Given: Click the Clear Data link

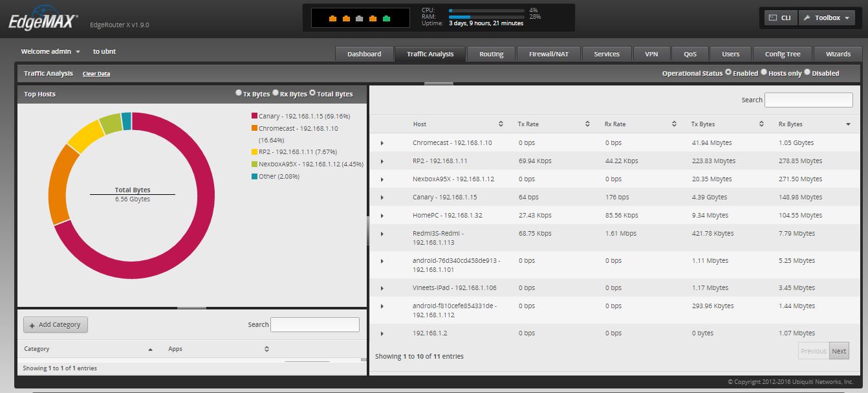Looking at the screenshot, I should click(x=96, y=74).
